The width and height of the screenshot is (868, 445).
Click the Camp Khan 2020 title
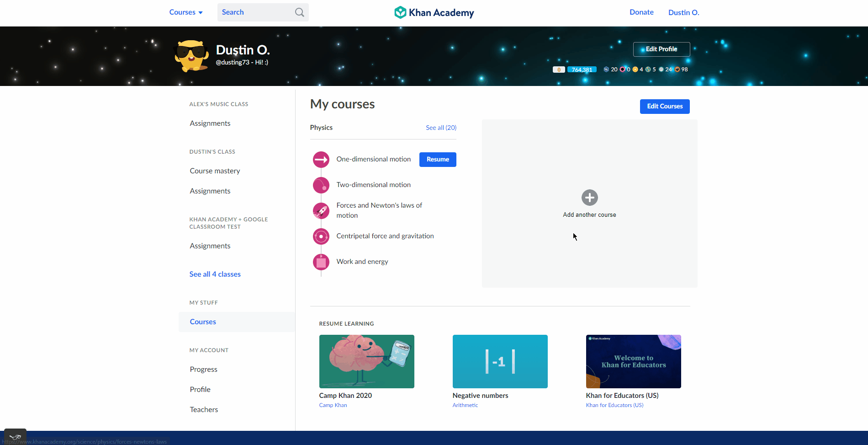345,396
